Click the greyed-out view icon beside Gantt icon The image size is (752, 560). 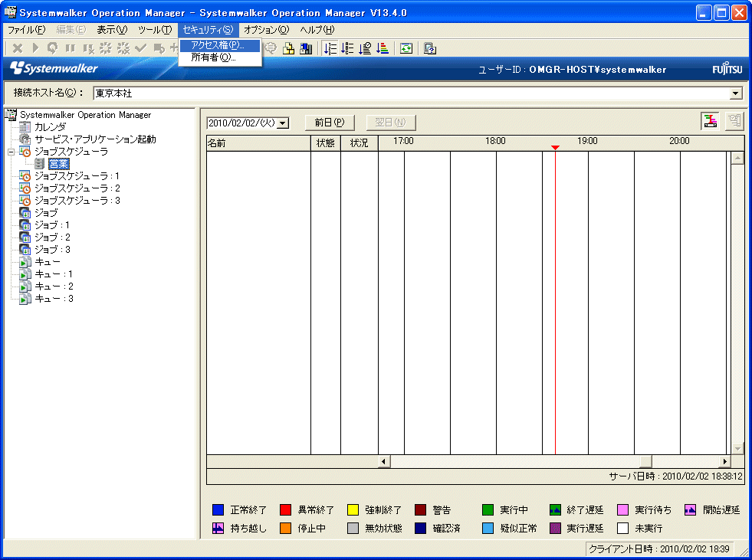[734, 121]
